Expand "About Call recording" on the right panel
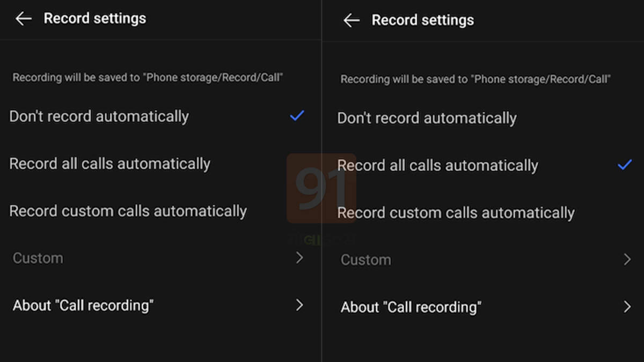The image size is (644, 362). pos(411,307)
